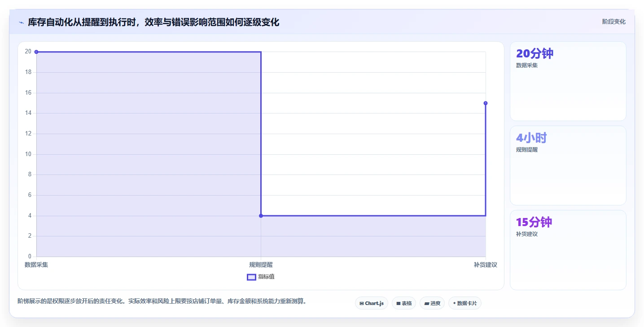
Task: Open the 20分钟 数据采集 card
Action: [x=568, y=81]
